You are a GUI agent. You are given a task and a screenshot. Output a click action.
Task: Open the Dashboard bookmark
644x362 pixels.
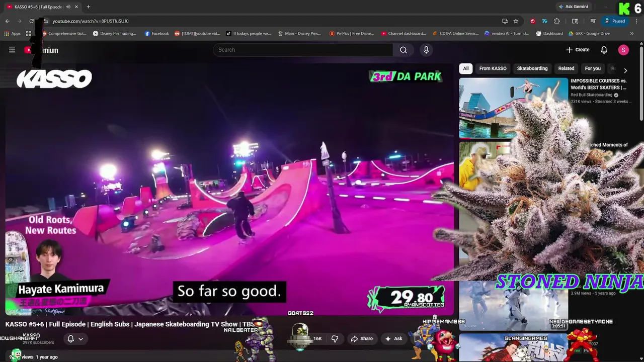coord(549,34)
